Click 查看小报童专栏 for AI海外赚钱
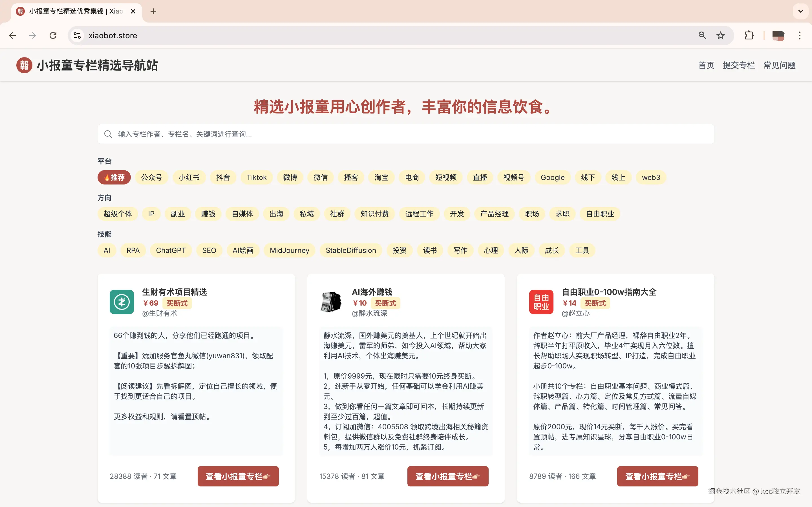Image resolution: width=812 pixels, height=507 pixels. [x=448, y=476]
